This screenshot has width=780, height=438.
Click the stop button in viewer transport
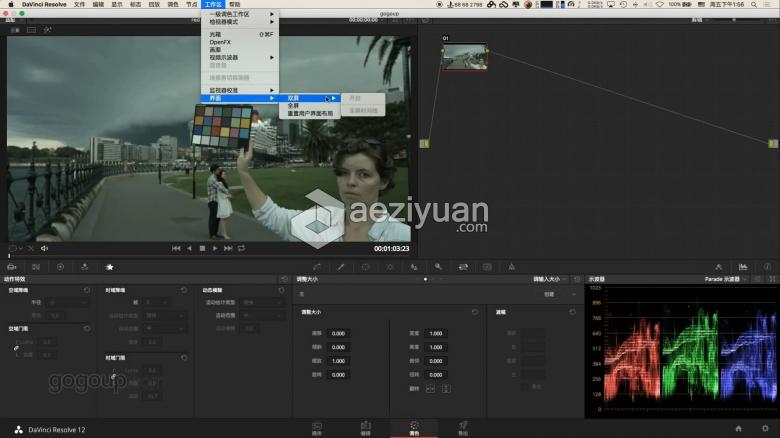(202, 248)
